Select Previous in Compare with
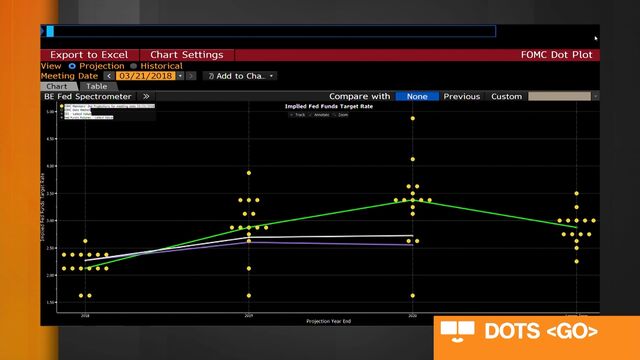The width and height of the screenshot is (640, 360). click(x=462, y=96)
